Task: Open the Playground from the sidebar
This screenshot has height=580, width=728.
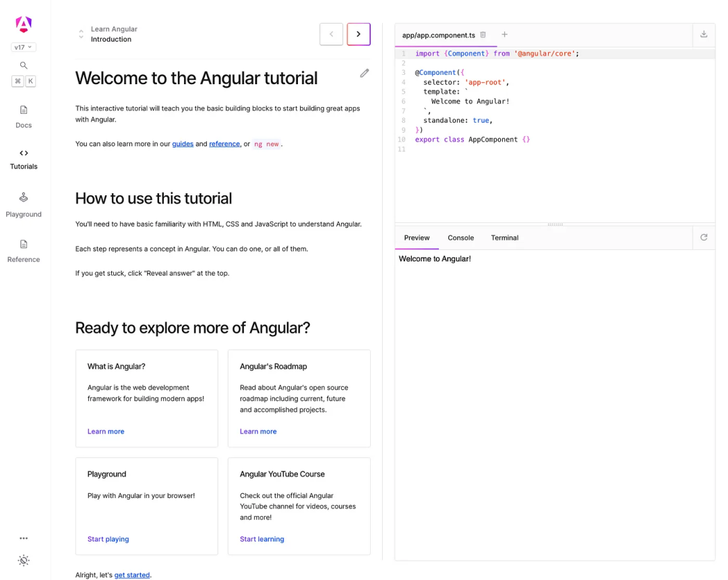Action: pos(24,205)
